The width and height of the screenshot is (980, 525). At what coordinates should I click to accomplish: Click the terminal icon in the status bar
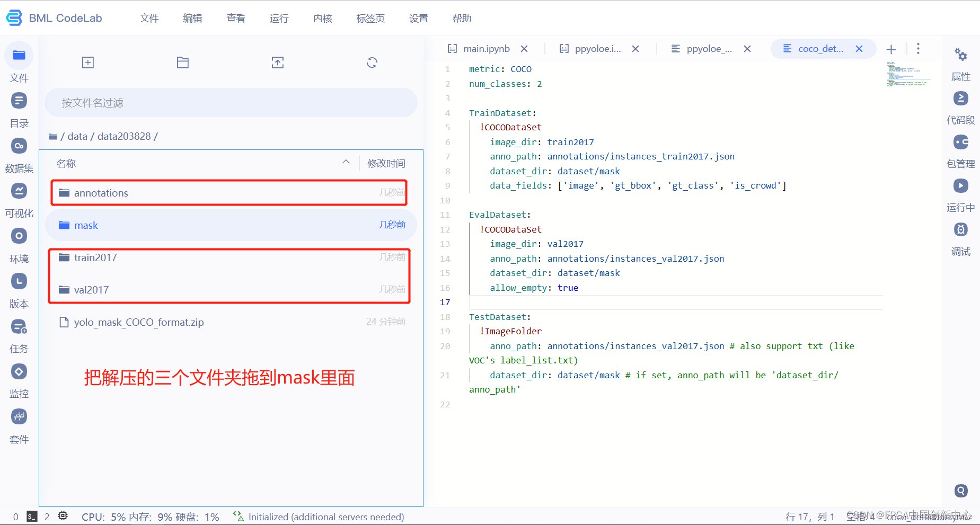click(x=32, y=517)
